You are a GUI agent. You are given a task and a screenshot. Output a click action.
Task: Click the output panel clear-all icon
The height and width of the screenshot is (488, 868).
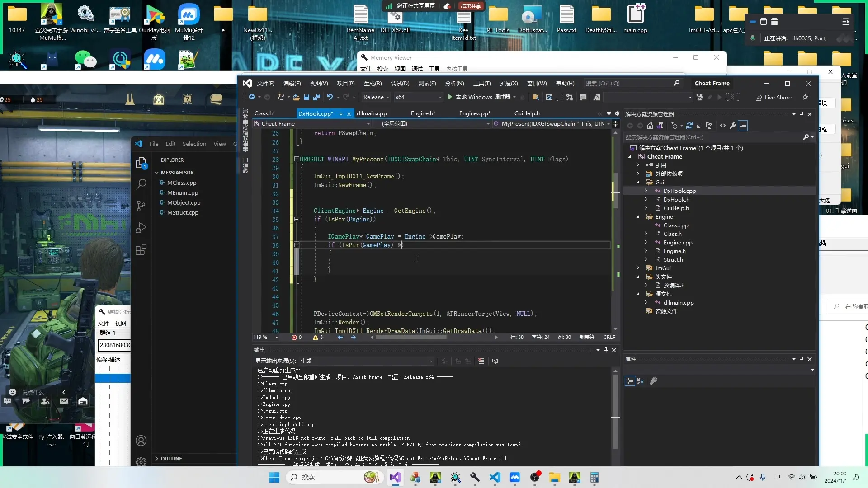click(x=481, y=361)
